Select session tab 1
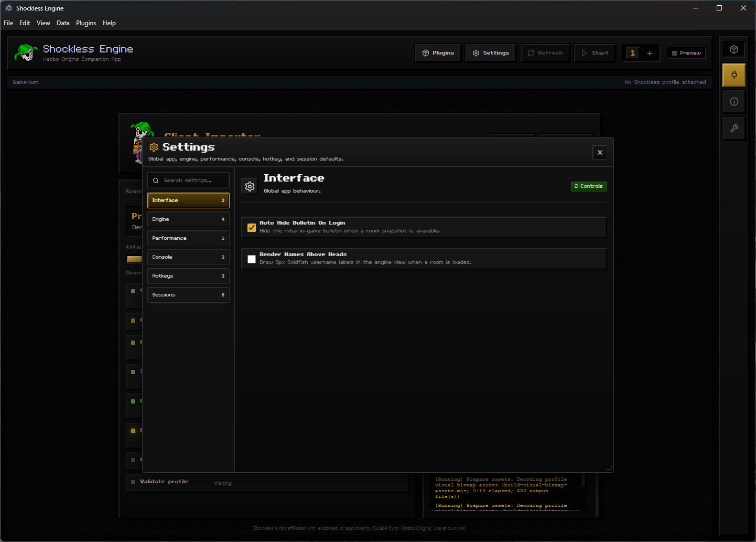The image size is (756, 542). click(x=633, y=53)
